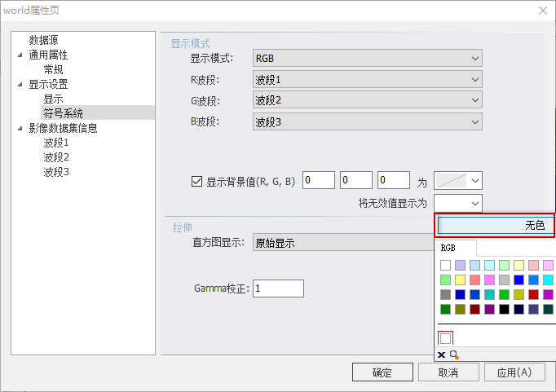Toggle the 显示背景值 checkbox
The image size is (556, 392).
point(196,181)
